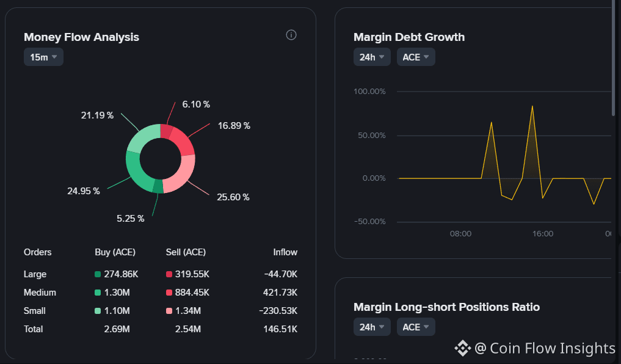This screenshot has height=364, width=621.
Task: Click the Total sell value 2.54M
Action: (188, 329)
